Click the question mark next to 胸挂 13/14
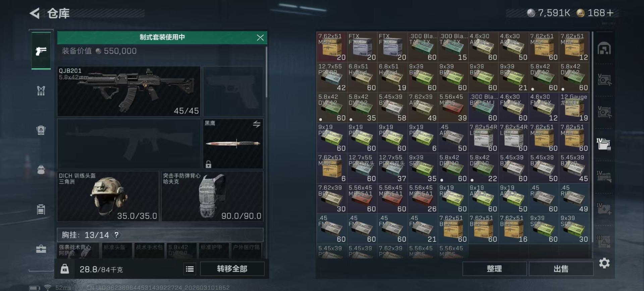 coord(116,235)
